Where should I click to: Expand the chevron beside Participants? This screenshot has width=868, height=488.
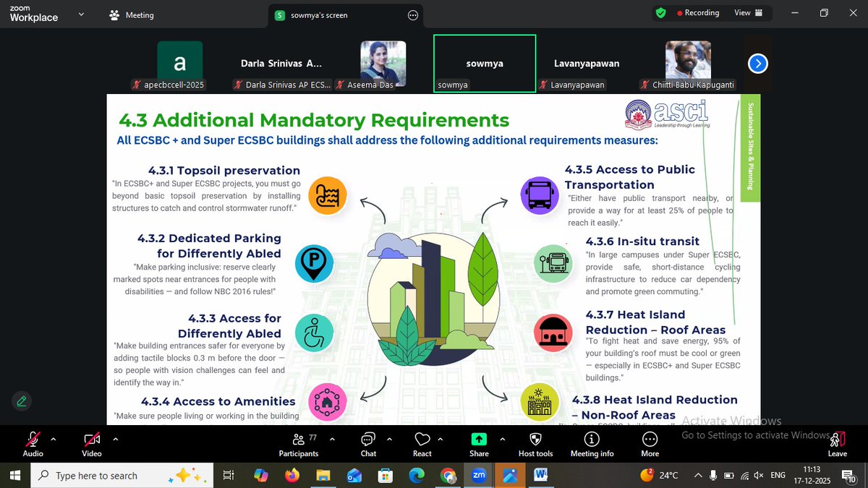click(332, 438)
